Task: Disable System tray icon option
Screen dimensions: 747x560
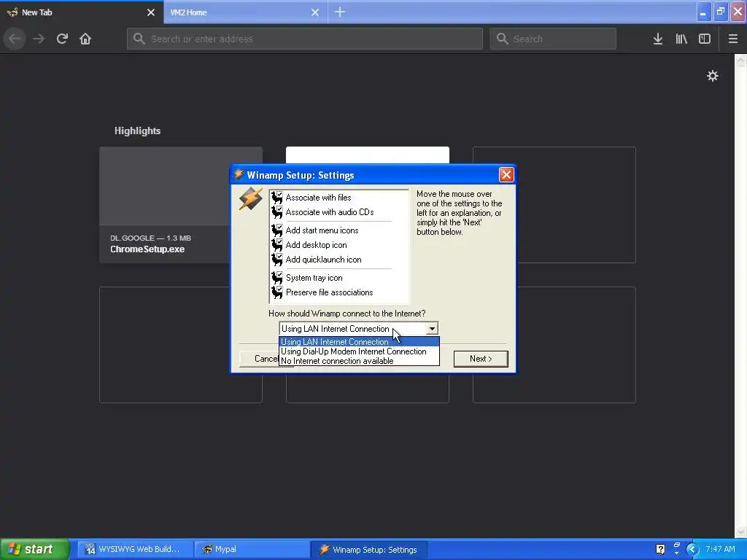Action: (x=279, y=275)
